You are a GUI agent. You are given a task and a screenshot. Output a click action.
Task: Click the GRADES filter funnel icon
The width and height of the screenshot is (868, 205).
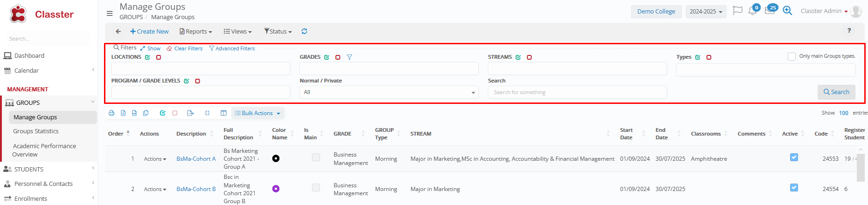pyautogui.click(x=349, y=57)
